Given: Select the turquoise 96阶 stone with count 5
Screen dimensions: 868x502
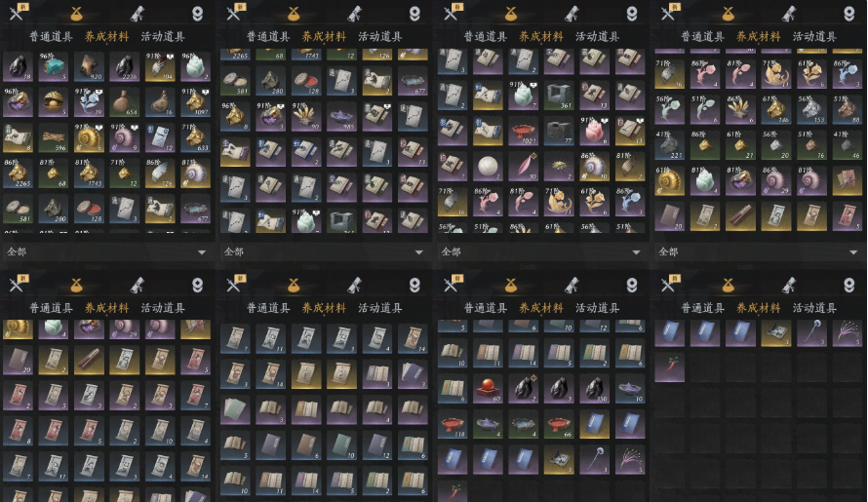Looking at the screenshot, I should (54, 66).
